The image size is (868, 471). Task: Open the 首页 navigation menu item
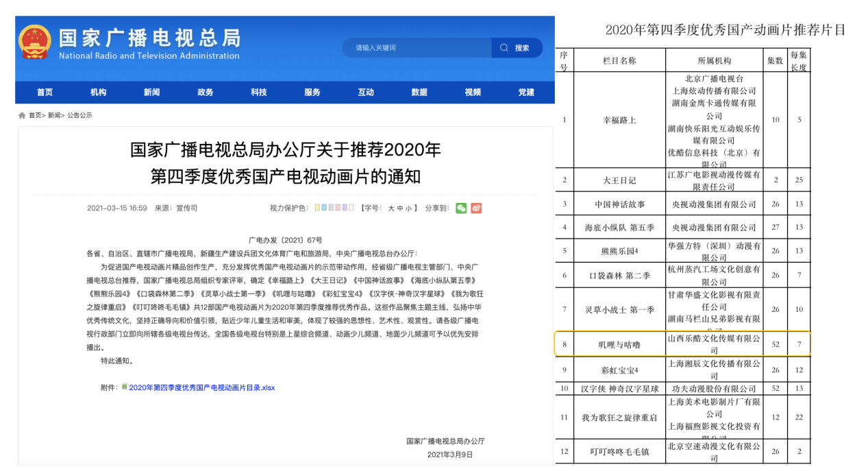(x=45, y=93)
